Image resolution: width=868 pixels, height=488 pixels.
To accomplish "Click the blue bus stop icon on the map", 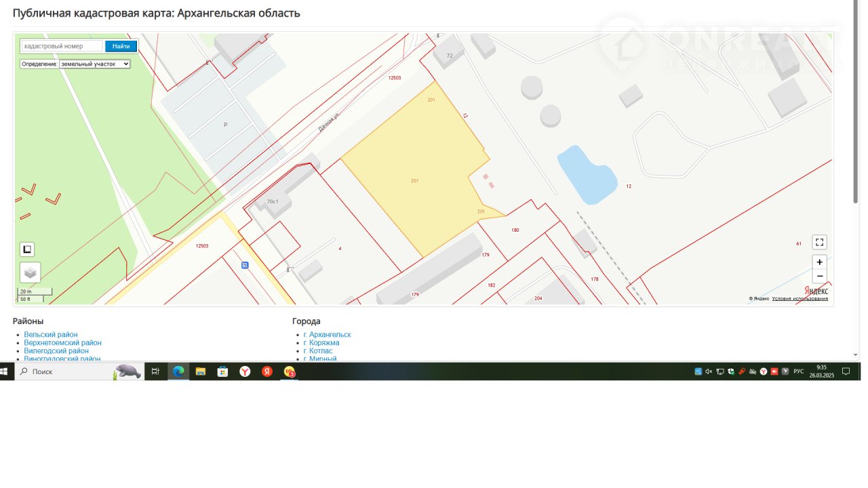I will click(244, 265).
